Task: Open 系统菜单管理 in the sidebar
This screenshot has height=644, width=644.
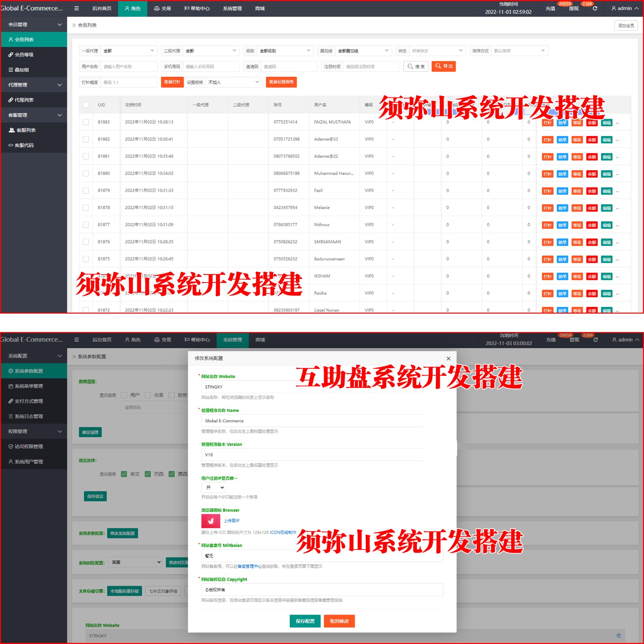Action: coord(29,386)
